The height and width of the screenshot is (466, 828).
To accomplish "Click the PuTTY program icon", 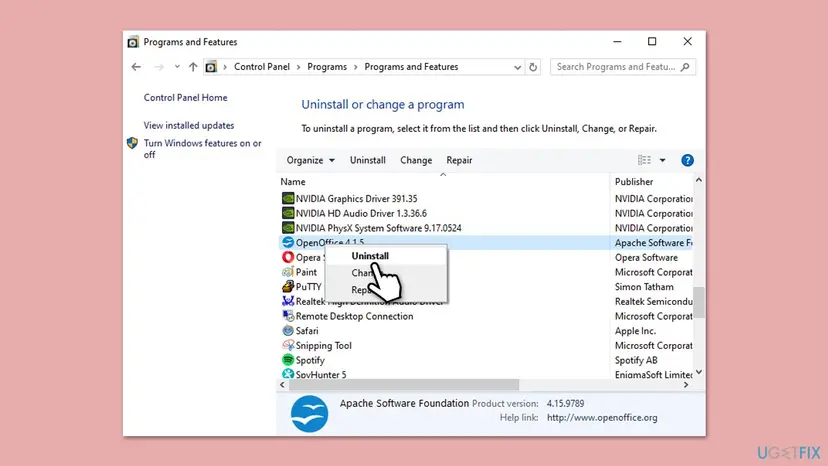I will tap(288, 287).
